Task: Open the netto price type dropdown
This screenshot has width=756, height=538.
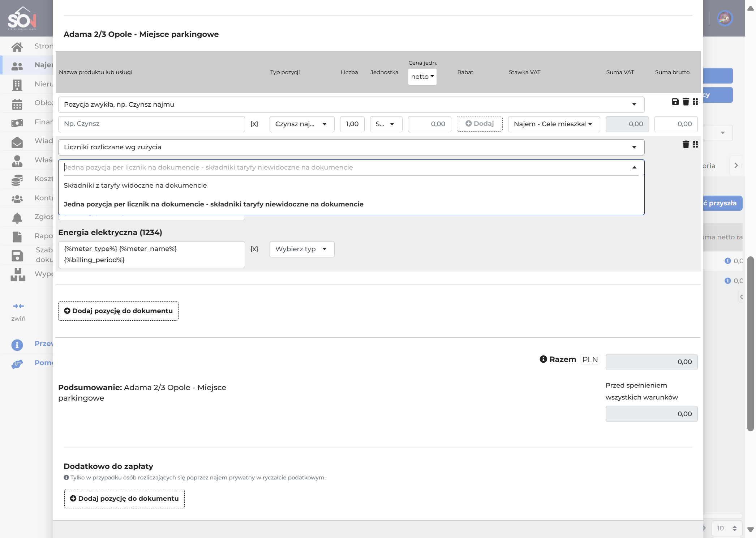Action: tap(422, 77)
